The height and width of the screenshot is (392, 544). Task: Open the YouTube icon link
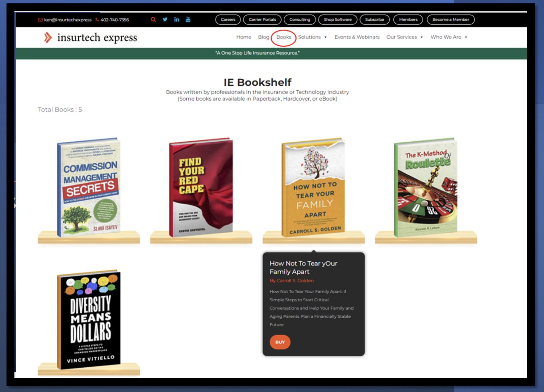pyautogui.click(x=188, y=19)
